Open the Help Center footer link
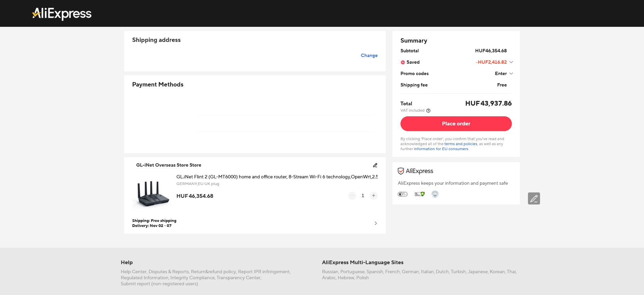The height and width of the screenshot is (295, 644). click(133, 272)
